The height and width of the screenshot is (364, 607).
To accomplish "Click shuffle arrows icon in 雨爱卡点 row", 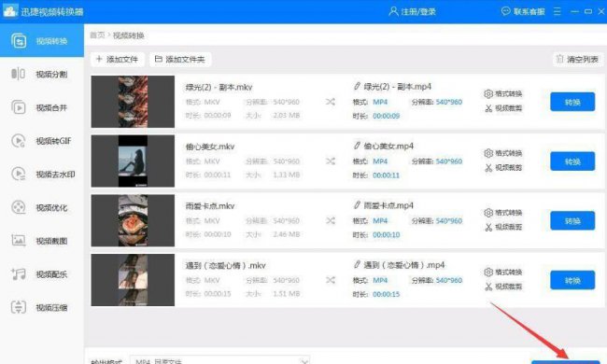I will [331, 220].
